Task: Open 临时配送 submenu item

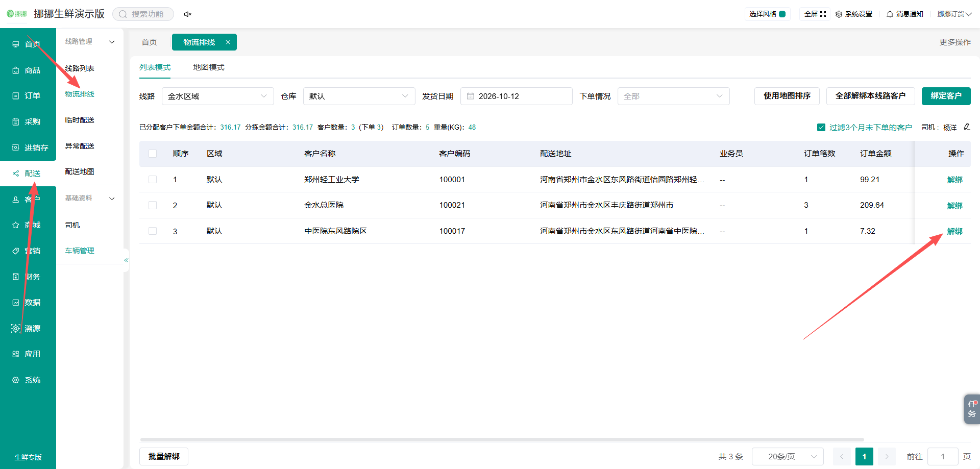Action: click(x=80, y=120)
